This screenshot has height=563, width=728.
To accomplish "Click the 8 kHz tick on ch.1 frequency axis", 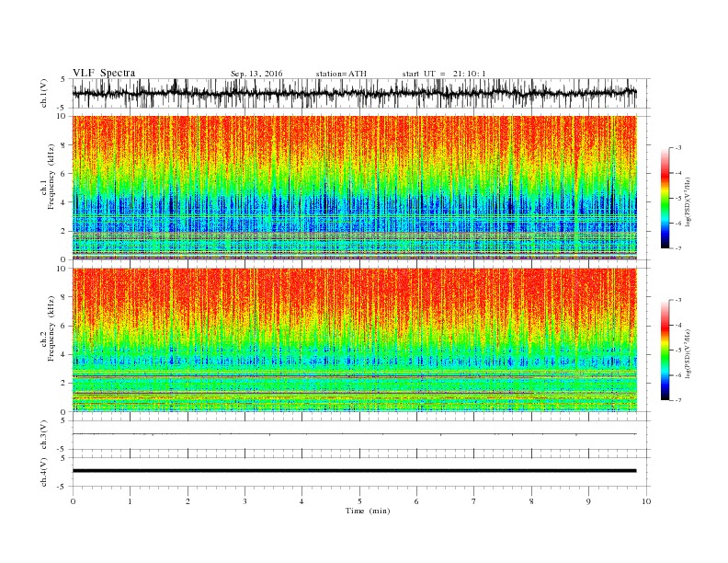I will coord(65,145).
